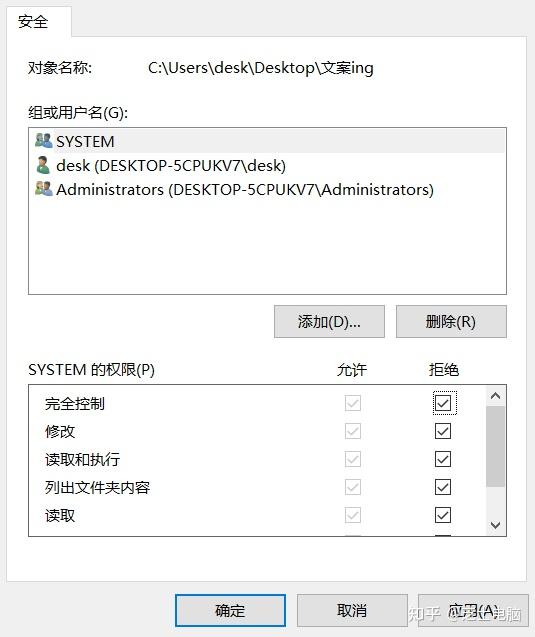Open the 安全 tab
The image size is (535, 637).
coord(33,21)
